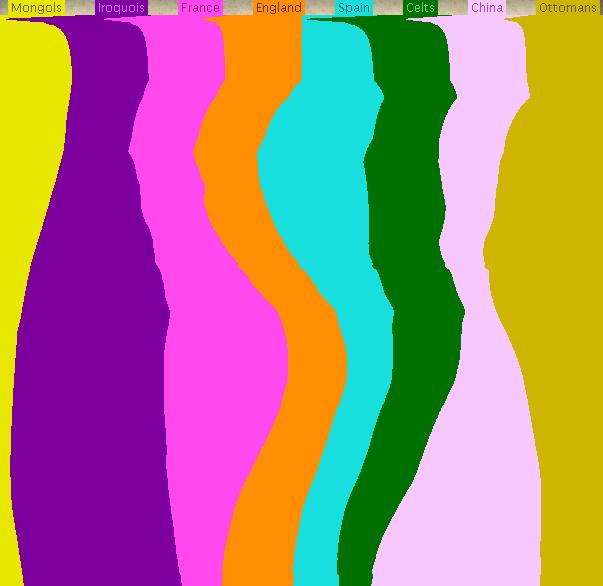Select the Celts legend label
The image size is (603, 586).
tap(420, 8)
